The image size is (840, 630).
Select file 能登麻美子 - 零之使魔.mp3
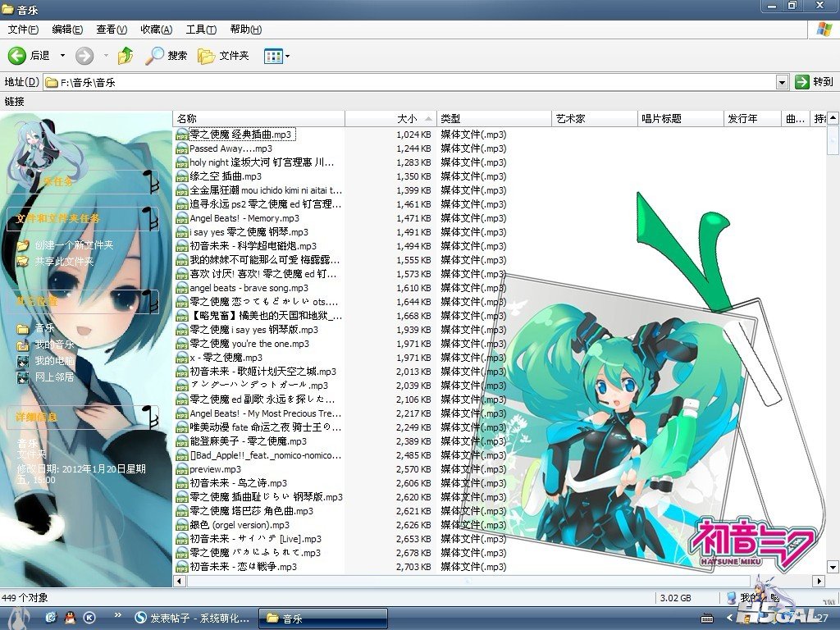point(248,441)
